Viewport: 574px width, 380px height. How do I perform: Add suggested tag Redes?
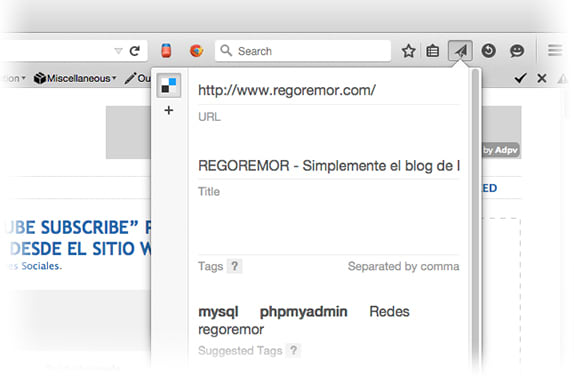point(389,312)
